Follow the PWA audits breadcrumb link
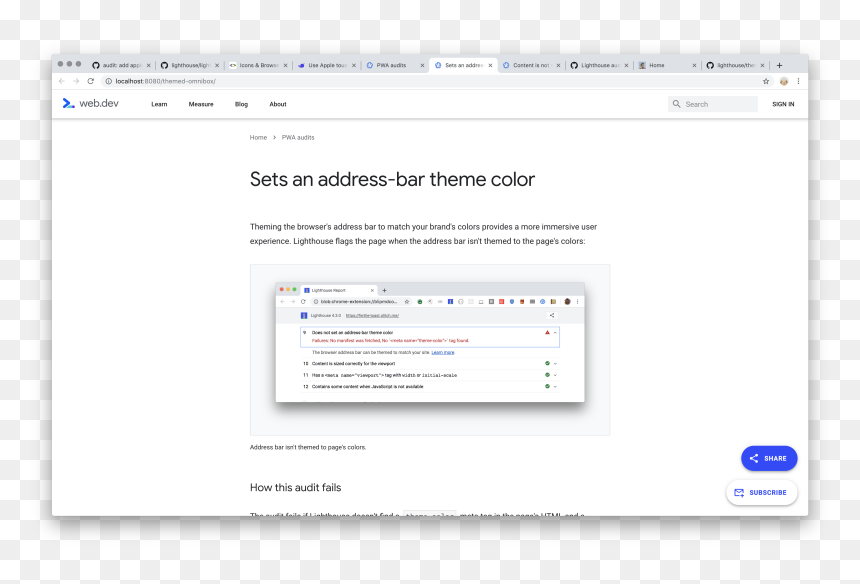 (298, 138)
